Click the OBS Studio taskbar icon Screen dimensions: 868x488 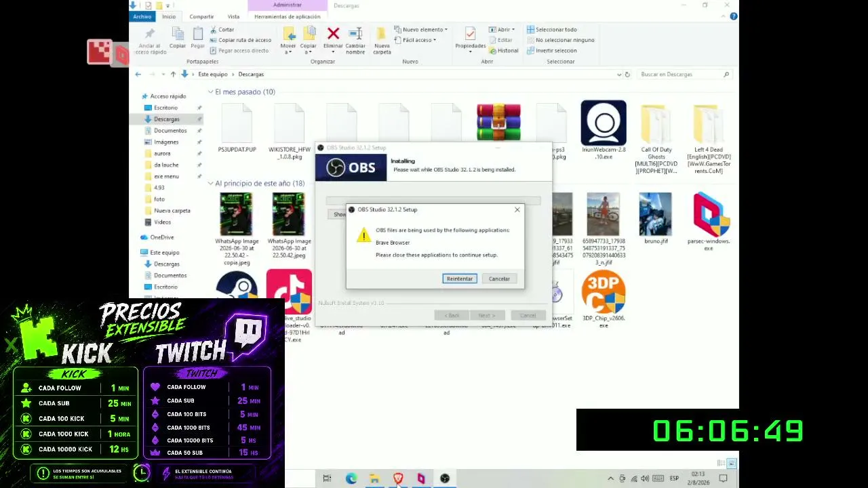click(x=445, y=479)
